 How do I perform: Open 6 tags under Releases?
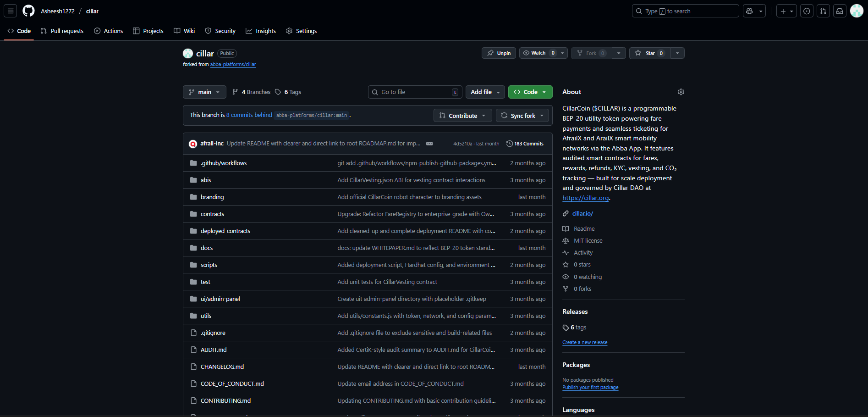tap(575, 328)
